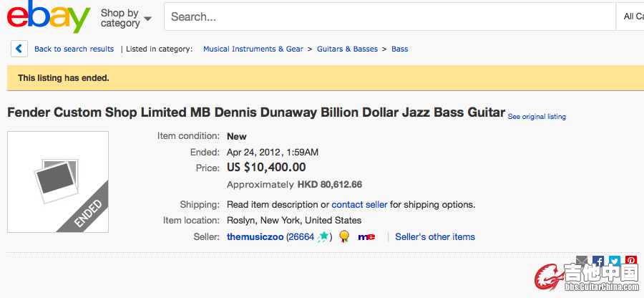Expand Shop by category dropdown
Image resolution: width=644 pixels, height=298 pixels.
click(126, 18)
